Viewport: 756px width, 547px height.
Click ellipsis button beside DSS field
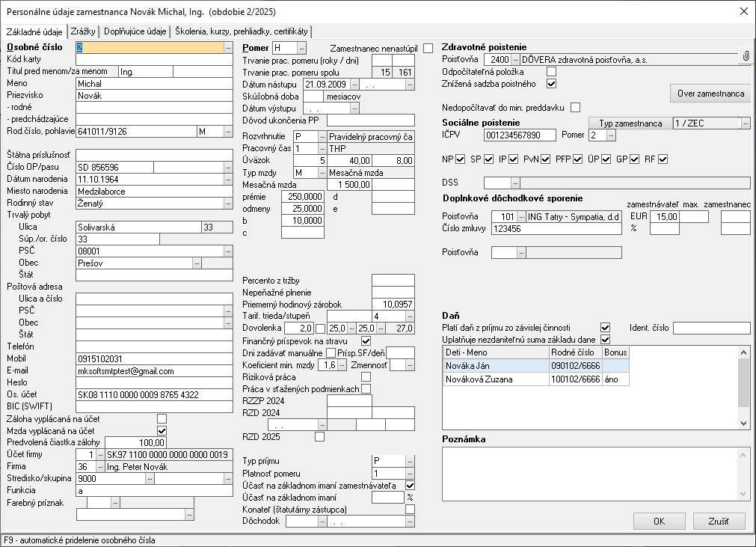(x=515, y=183)
